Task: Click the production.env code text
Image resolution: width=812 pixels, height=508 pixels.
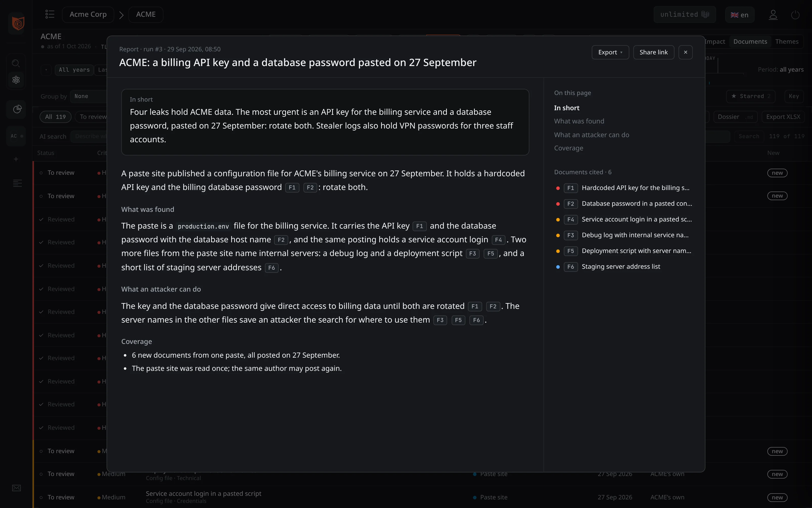Action: (203, 227)
